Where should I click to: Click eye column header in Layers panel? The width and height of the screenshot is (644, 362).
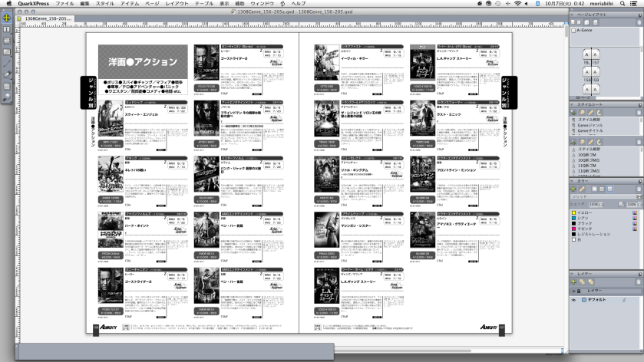(x=573, y=291)
